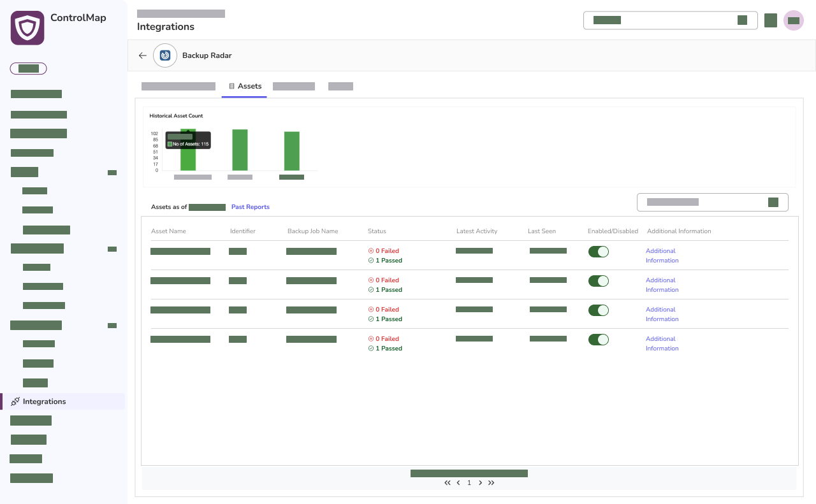
Task: Click the third bar in the asset chart
Action: coord(292,151)
